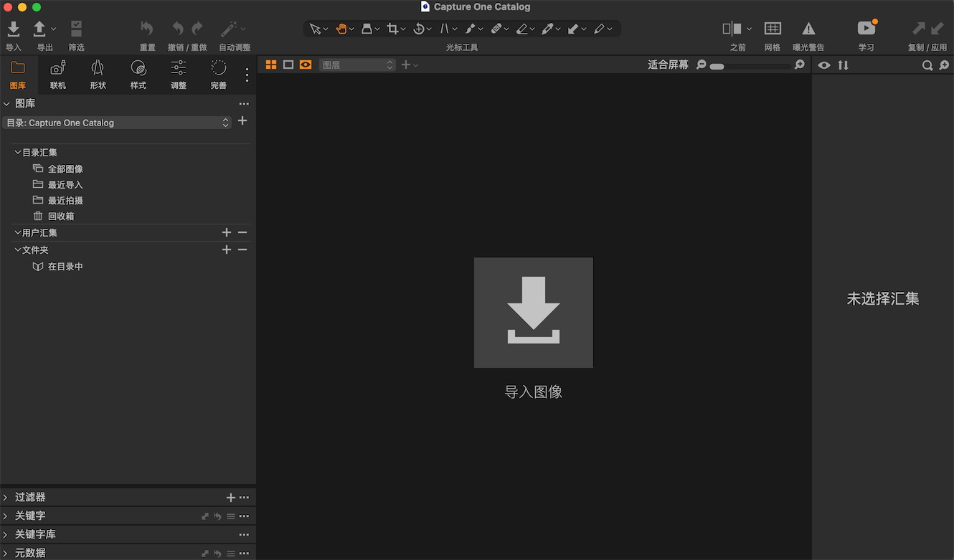Click the browser search magnifier icon
Viewport: 954px width, 560px height.
click(x=927, y=65)
